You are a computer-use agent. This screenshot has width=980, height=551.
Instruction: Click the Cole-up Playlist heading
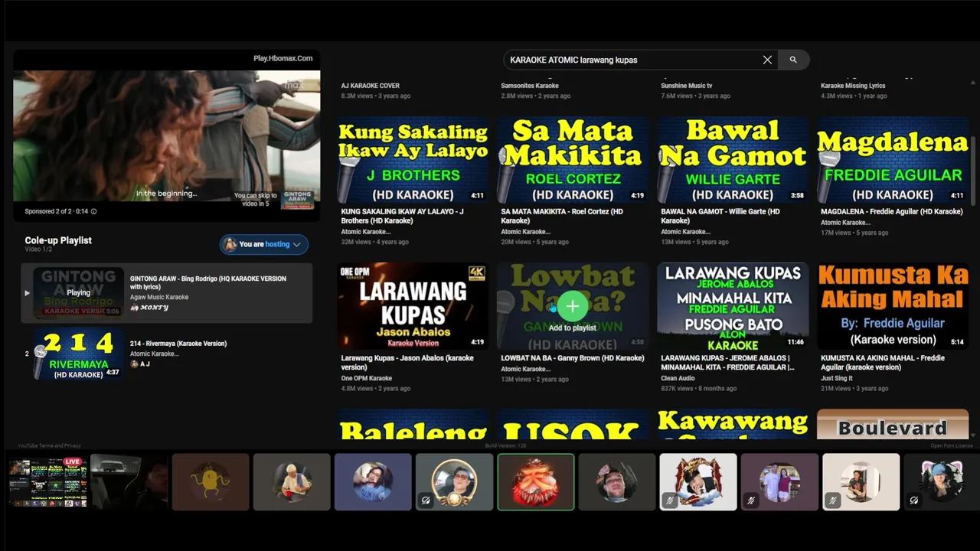click(58, 240)
